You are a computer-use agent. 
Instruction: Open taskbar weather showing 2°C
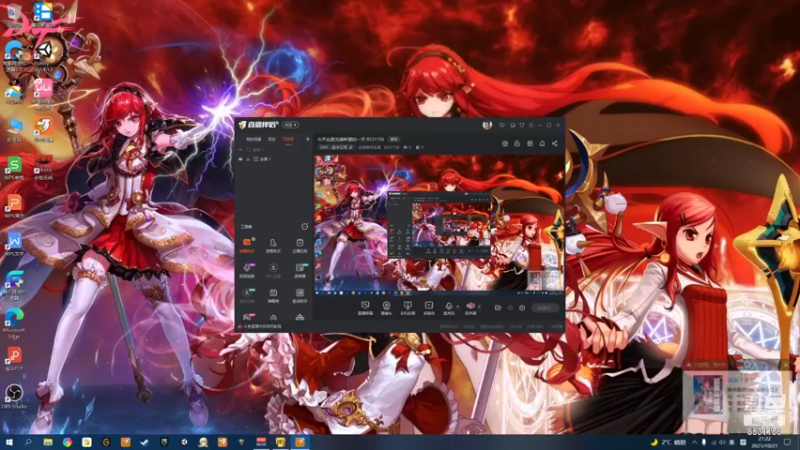[668, 442]
